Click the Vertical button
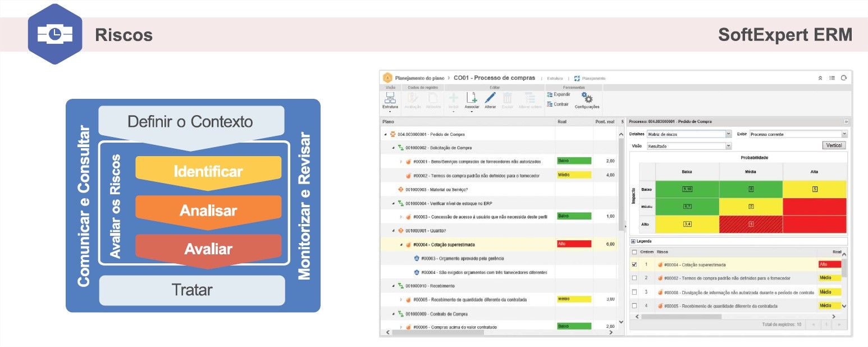The image size is (868, 347). pyautogui.click(x=834, y=145)
